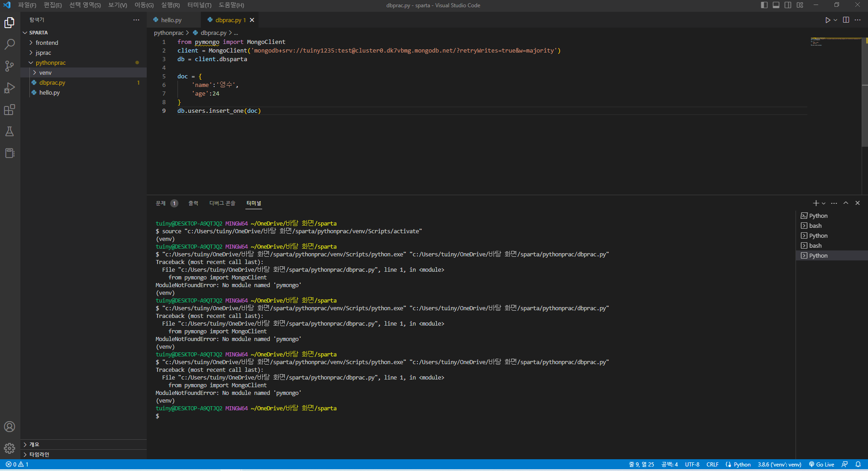
Task: Open dbprac.py in the Explorer tree
Action: [84, 82]
